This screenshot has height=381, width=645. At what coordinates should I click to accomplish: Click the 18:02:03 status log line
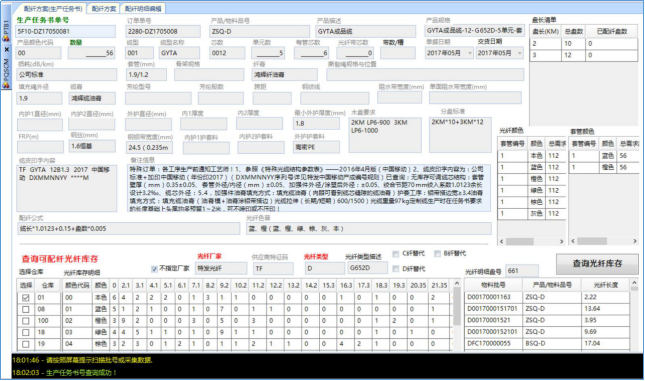(64, 373)
